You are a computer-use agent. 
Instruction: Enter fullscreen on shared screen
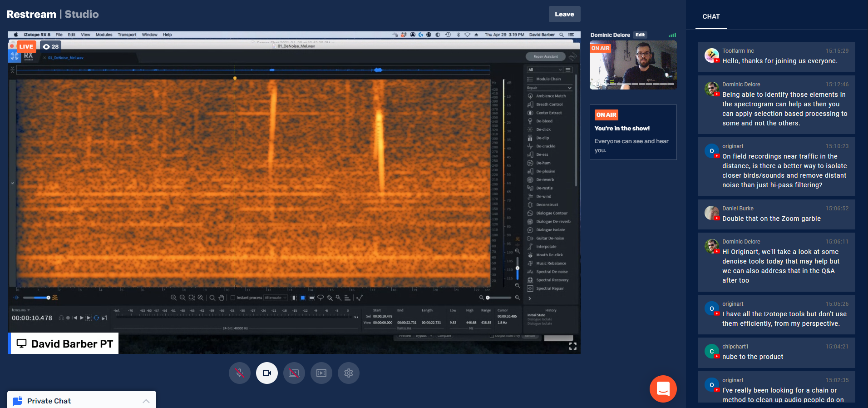point(573,346)
